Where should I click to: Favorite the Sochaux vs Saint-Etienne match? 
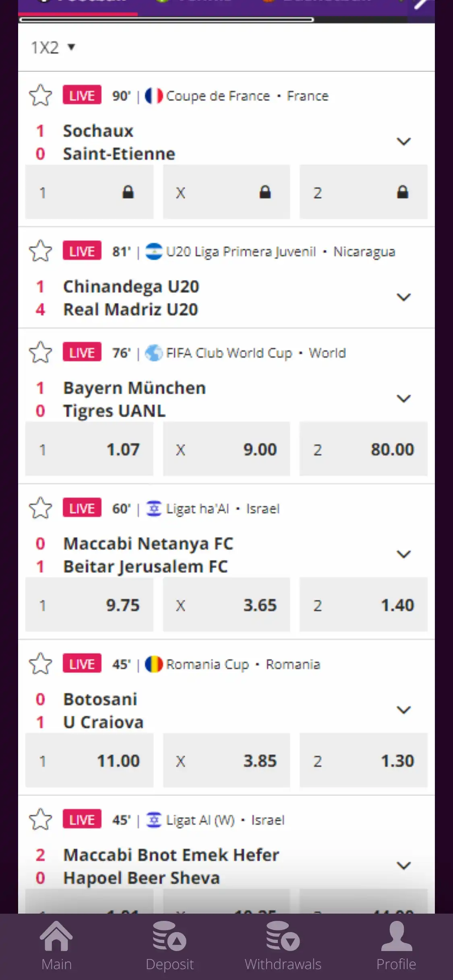[41, 95]
